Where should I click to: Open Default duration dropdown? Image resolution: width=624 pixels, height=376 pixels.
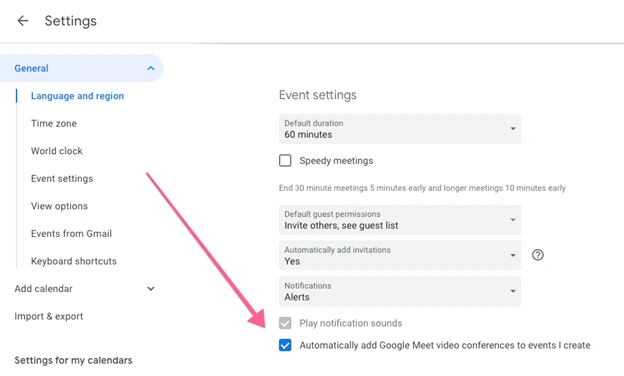(x=400, y=129)
